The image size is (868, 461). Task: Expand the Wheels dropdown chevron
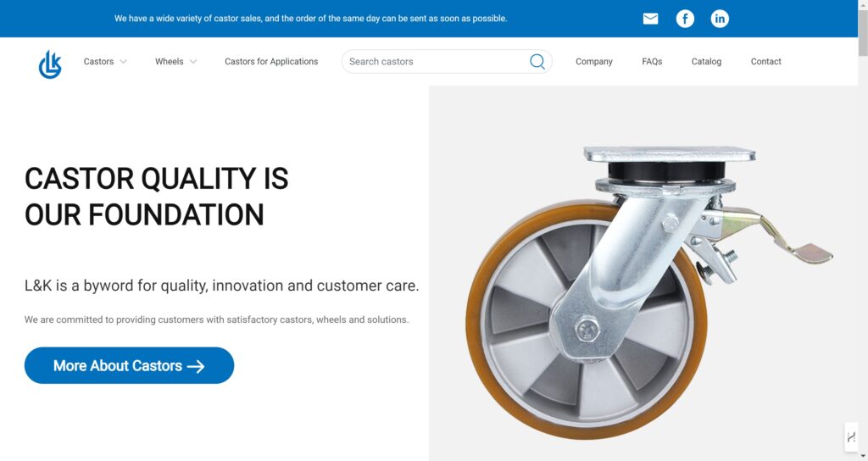tap(193, 62)
